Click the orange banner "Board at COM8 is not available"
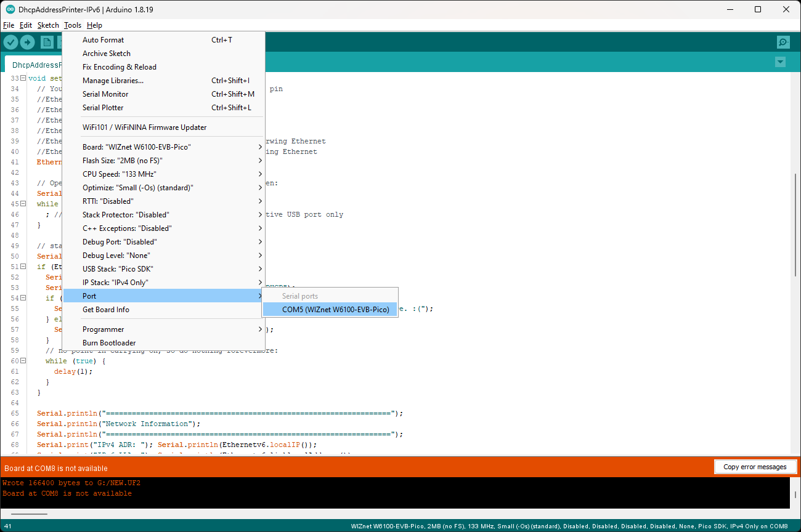This screenshot has height=532, width=801. pos(56,469)
